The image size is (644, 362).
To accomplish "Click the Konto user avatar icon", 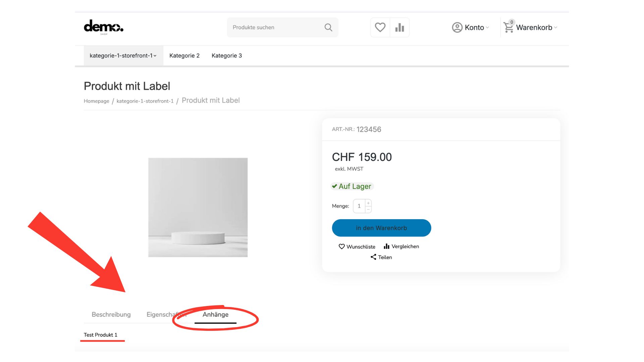I will point(457,27).
